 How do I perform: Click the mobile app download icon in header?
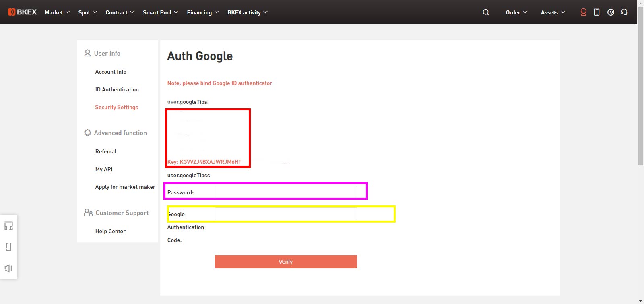[597, 12]
